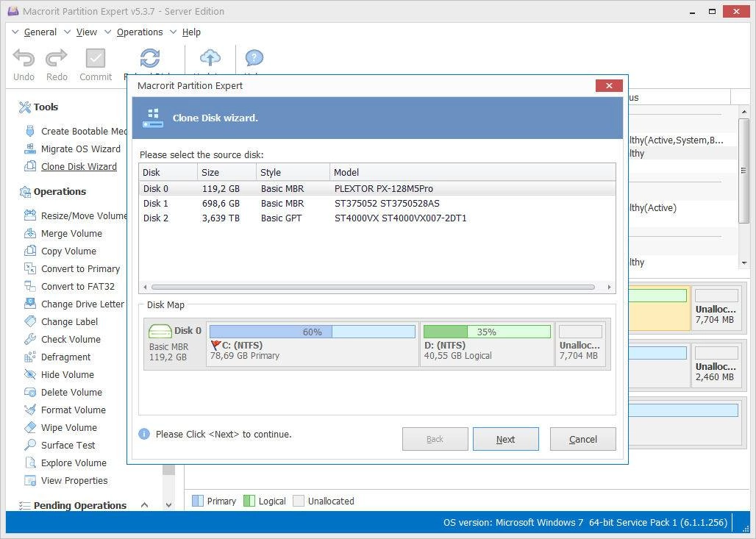Click the Convert to FAT32 icon
The image size is (756, 539).
[30, 286]
